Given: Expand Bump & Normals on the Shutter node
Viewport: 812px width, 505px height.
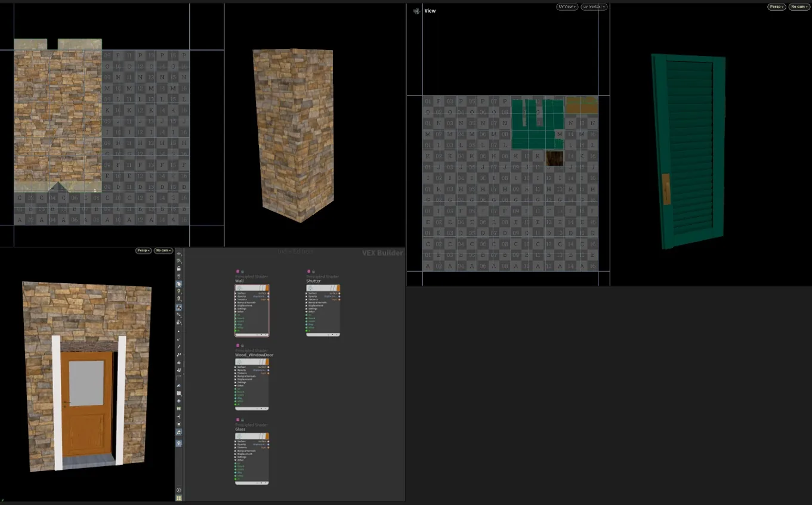Looking at the screenshot, I should pos(307,302).
